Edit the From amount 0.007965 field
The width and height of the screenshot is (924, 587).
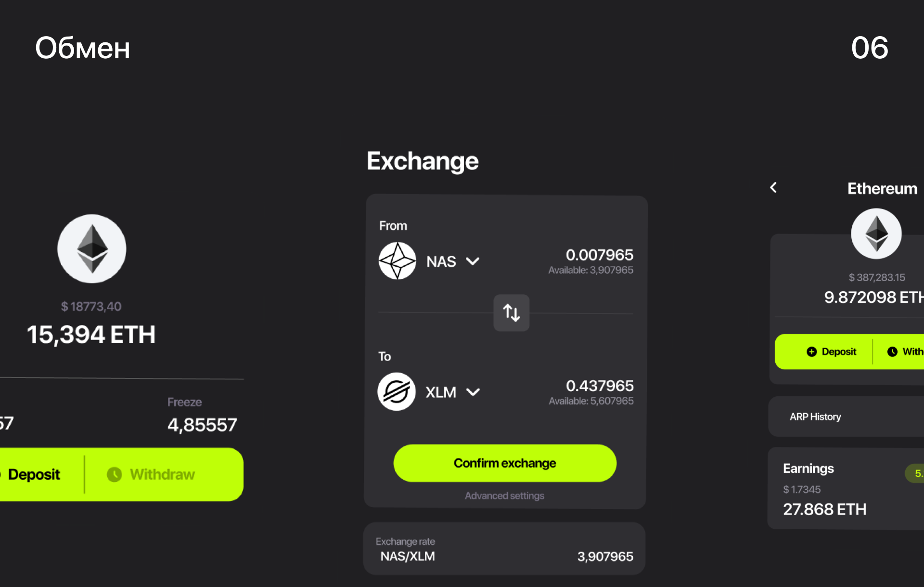click(x=599, y=255)
